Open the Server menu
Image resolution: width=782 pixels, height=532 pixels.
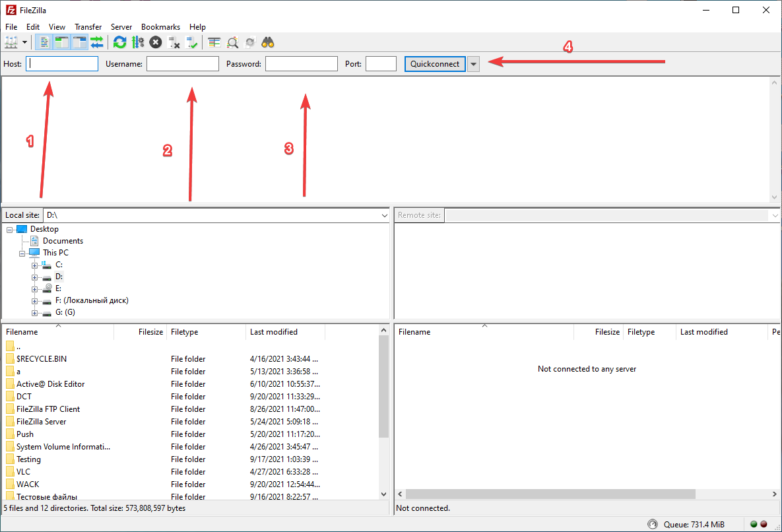pyautogui.click(x=121, y=27)
